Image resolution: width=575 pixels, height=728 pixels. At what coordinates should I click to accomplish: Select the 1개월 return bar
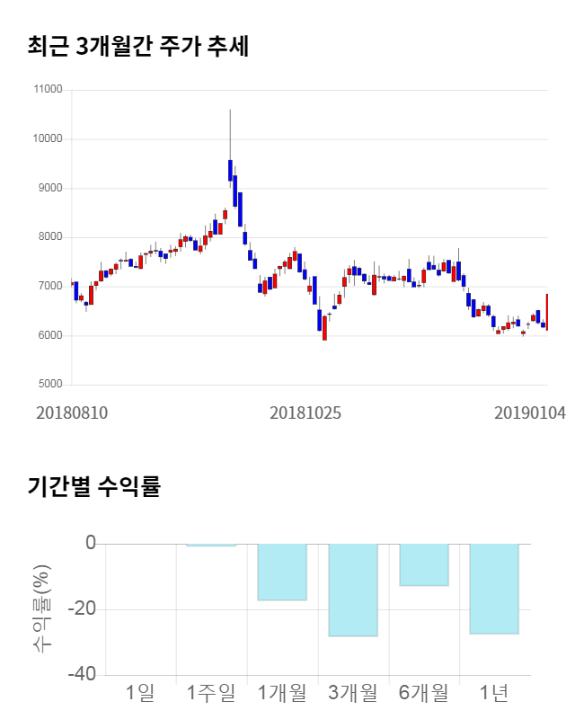(282, 572)
